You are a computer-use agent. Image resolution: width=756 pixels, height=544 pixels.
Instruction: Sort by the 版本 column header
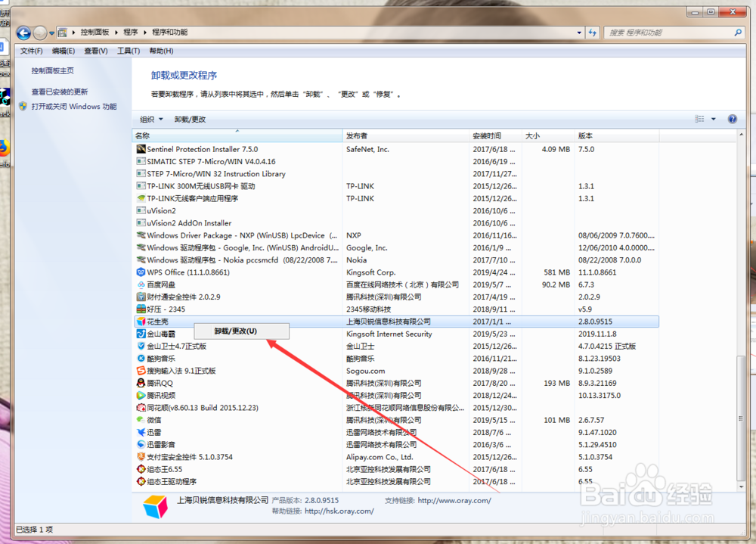pos(617,135)
